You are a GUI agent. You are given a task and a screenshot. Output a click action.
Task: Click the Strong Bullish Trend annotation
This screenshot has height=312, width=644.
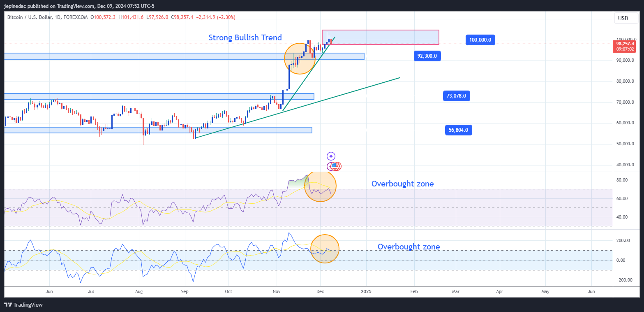click(245, 37)
